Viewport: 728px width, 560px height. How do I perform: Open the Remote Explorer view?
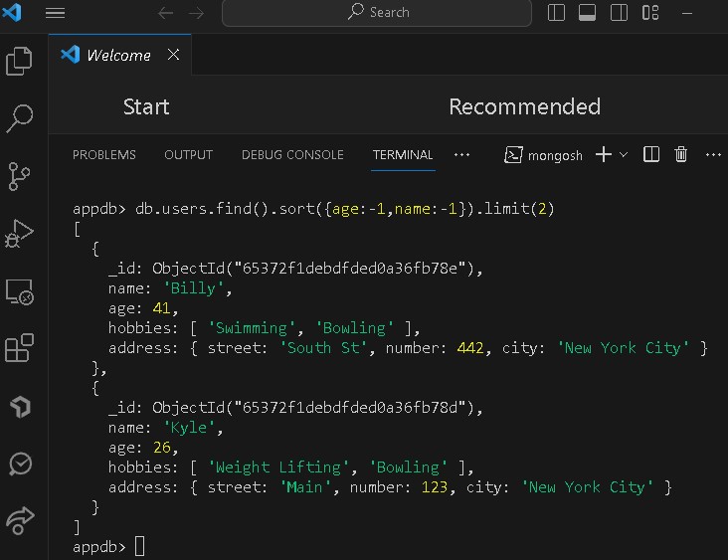pyautogui.click(x=20, y=291)
